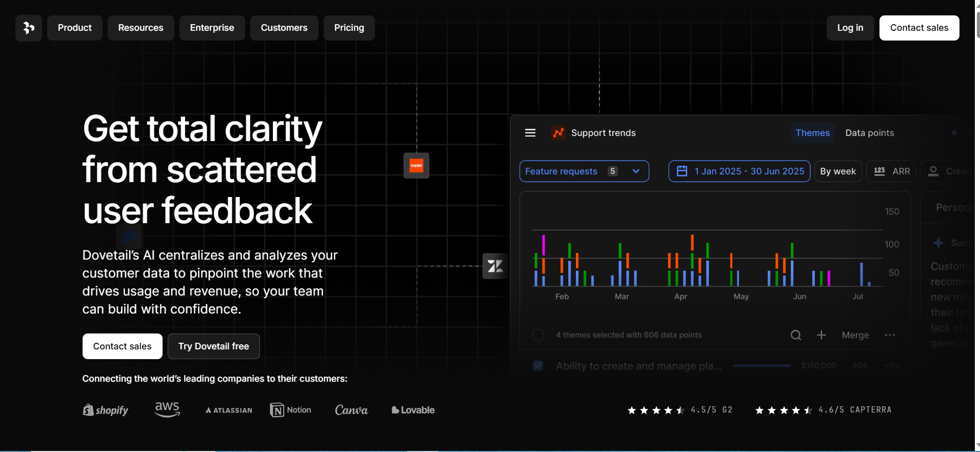980x452 pixels.
Task: Click the '4 themes selected with 606 data points' text
Action: tap(629, 335)
